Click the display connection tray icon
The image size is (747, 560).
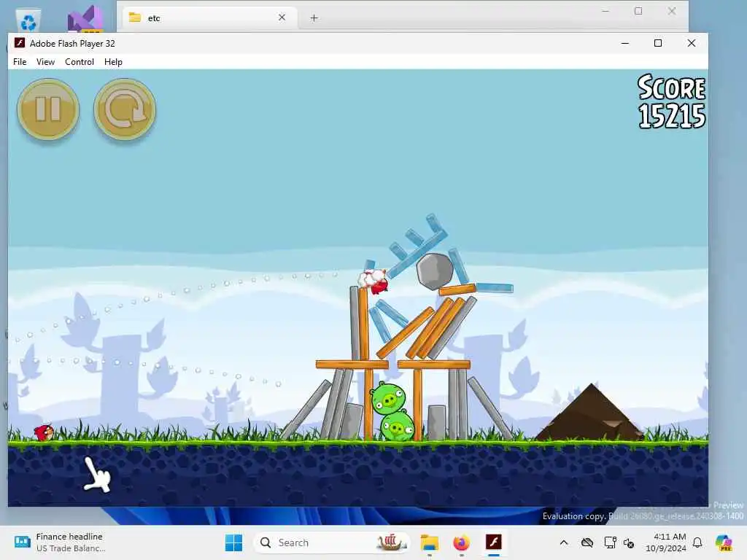(x=610, y=542)
